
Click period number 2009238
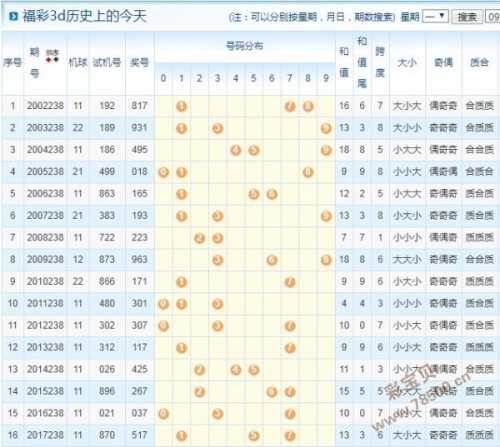point(45,259)
